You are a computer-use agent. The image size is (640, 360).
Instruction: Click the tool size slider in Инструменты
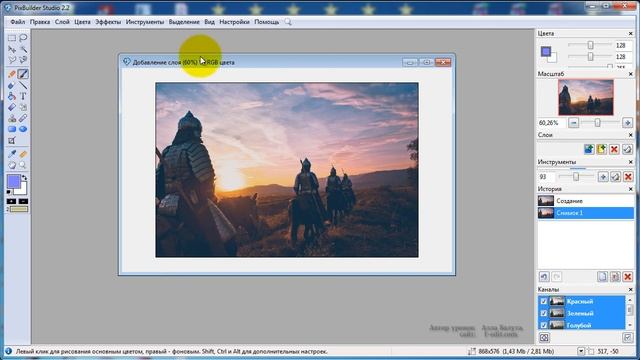pyautogui.click(x=576, y=177)
